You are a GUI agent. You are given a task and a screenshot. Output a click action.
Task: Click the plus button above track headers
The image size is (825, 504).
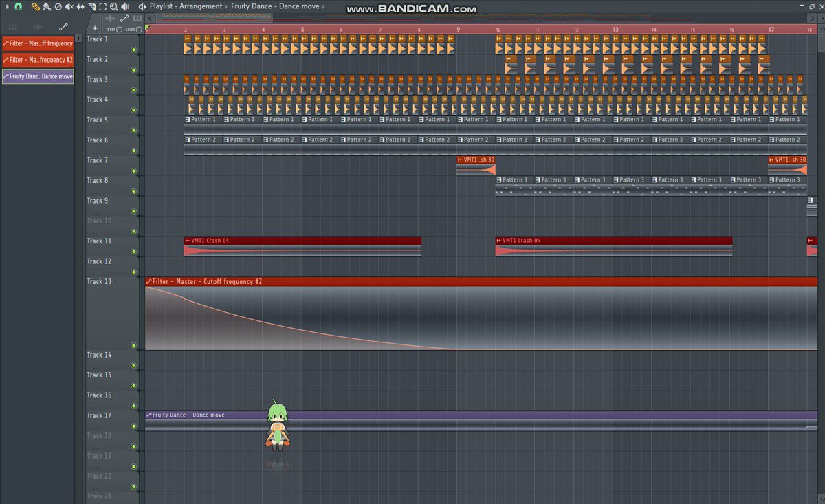click(x=95, y=28)
